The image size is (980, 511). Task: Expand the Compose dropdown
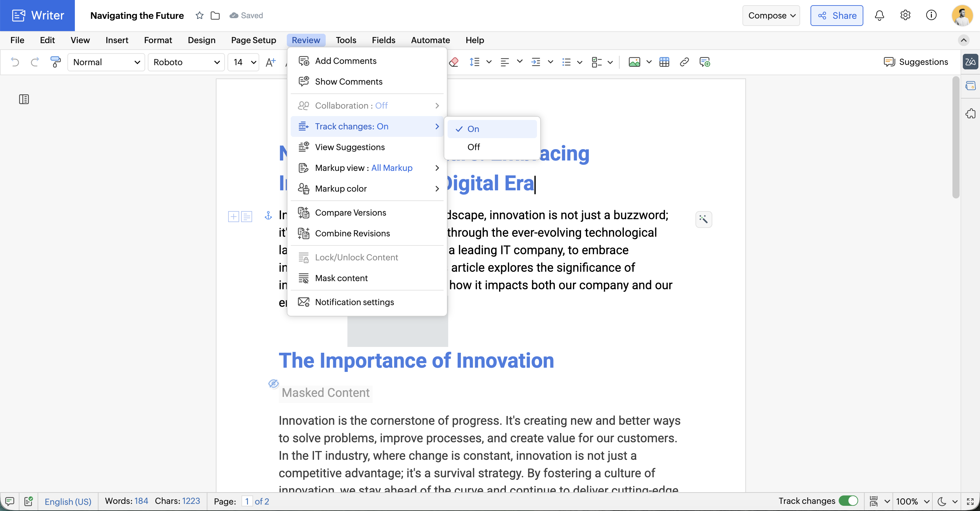click(x=771, y=16)
